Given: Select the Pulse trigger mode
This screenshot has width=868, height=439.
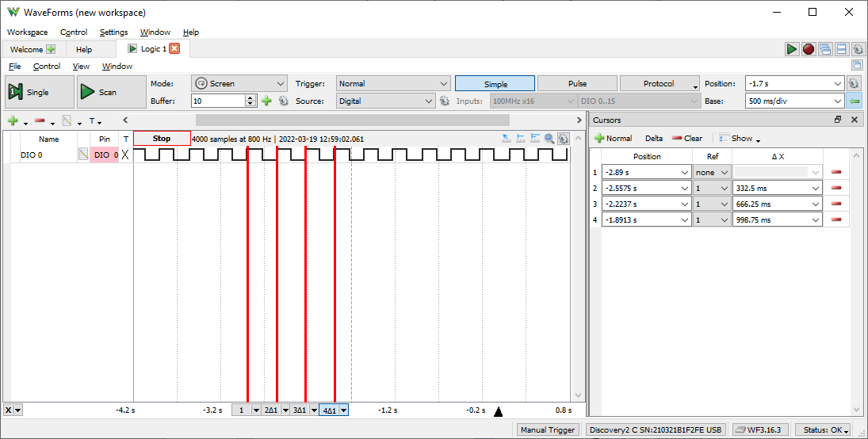Looking at the screenshot, I should tap(577, 83).
